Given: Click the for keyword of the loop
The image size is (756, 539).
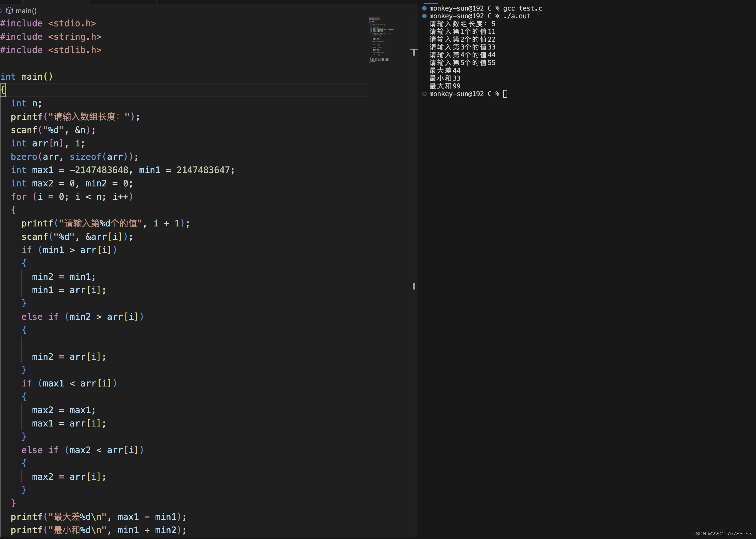Looking at the screenshot, I should (x=19, y=197).
